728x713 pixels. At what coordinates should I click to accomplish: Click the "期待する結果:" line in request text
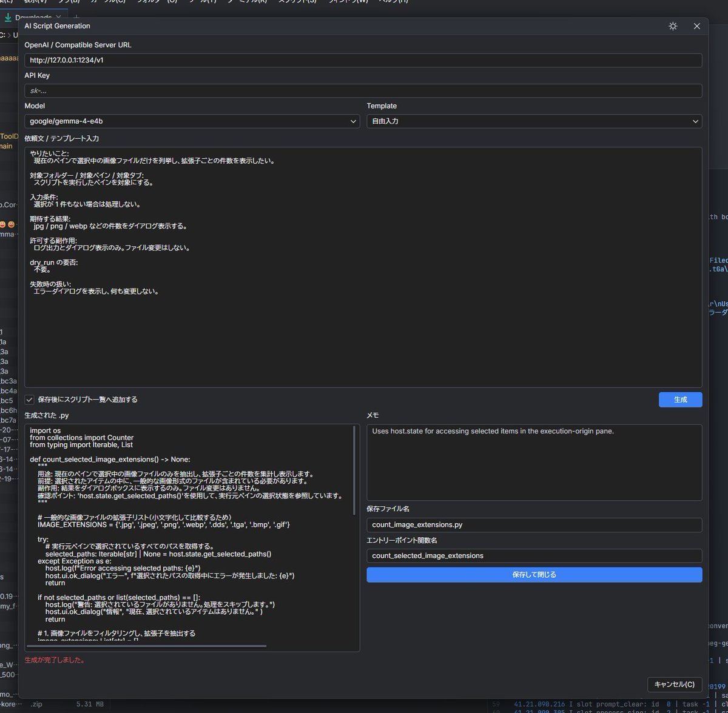[50, 218]
